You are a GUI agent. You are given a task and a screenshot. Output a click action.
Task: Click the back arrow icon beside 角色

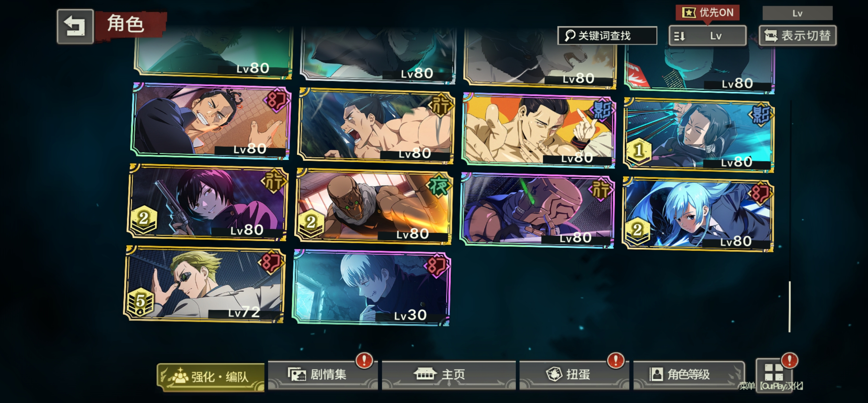[x=75, y=27]
